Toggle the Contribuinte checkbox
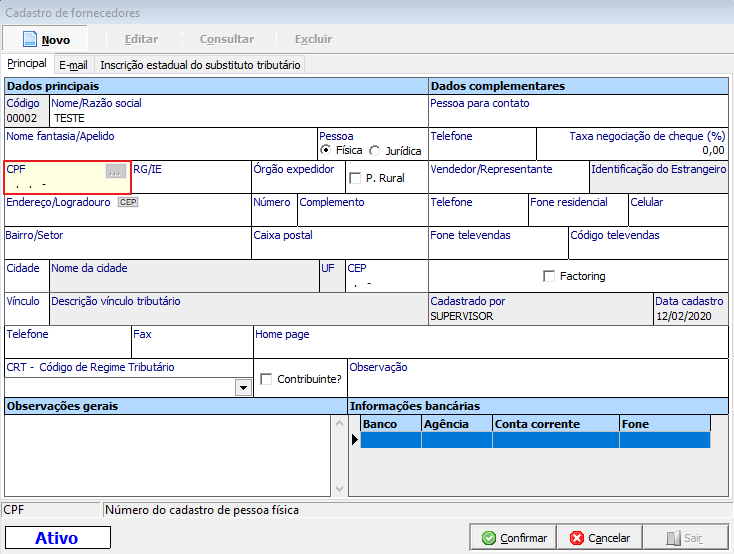The width and height of the screenshot is (734, 554). click(x=266, y=379)
